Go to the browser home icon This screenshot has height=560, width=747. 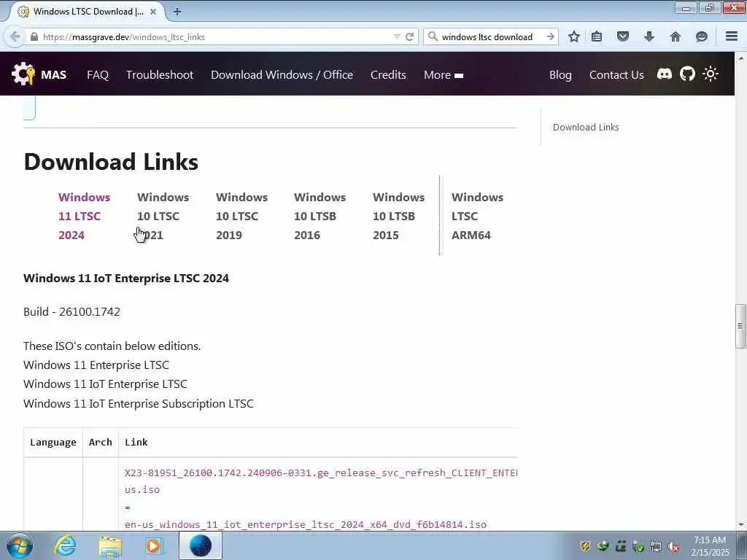[676, 36]
